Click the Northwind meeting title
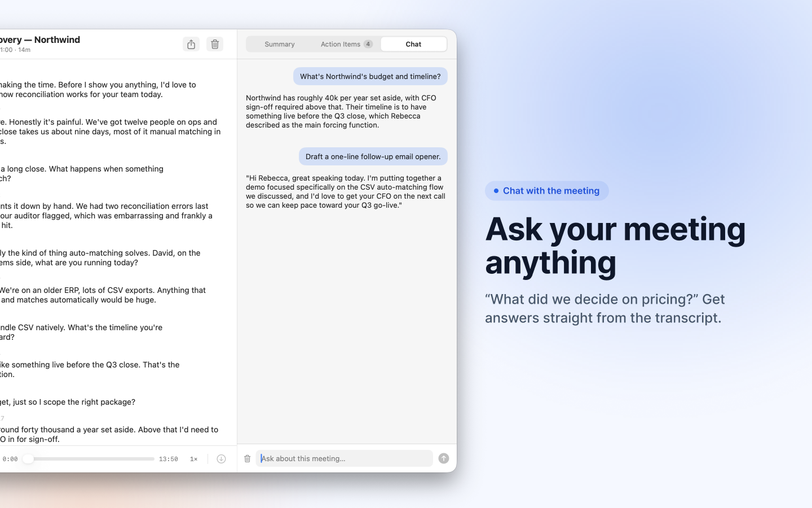 [x=40, y=40]
